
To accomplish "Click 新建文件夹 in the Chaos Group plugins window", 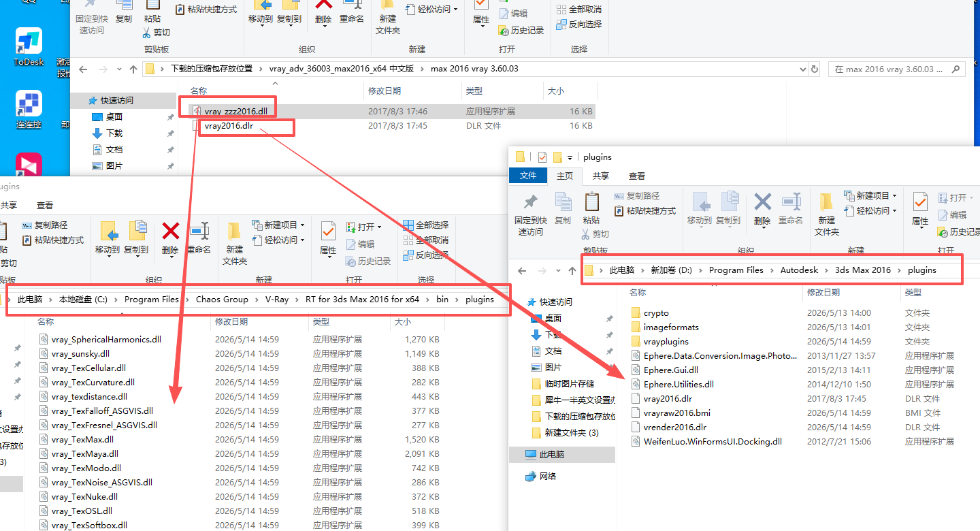I will click(235, 243).
